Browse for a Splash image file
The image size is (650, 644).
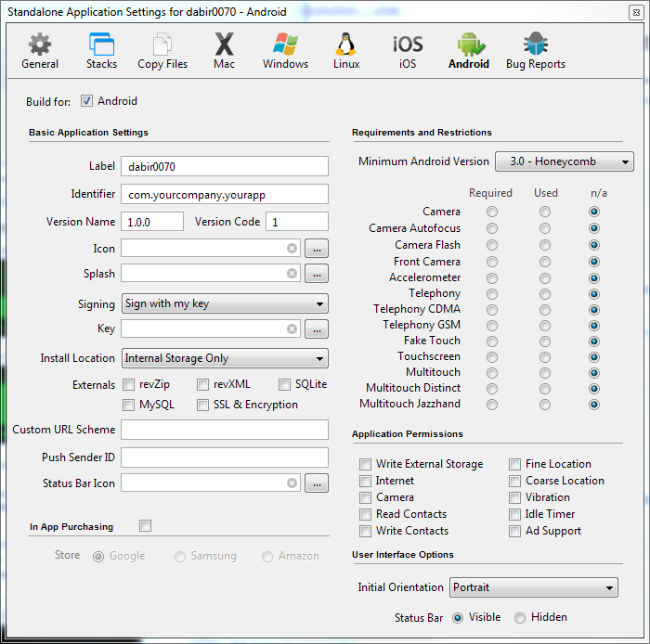[x=317, y=274]
